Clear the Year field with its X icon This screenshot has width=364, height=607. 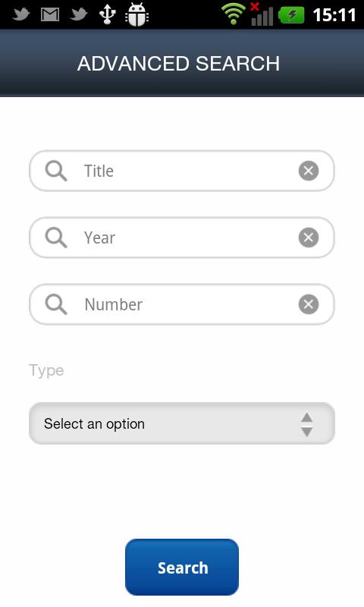coord(309,237)
